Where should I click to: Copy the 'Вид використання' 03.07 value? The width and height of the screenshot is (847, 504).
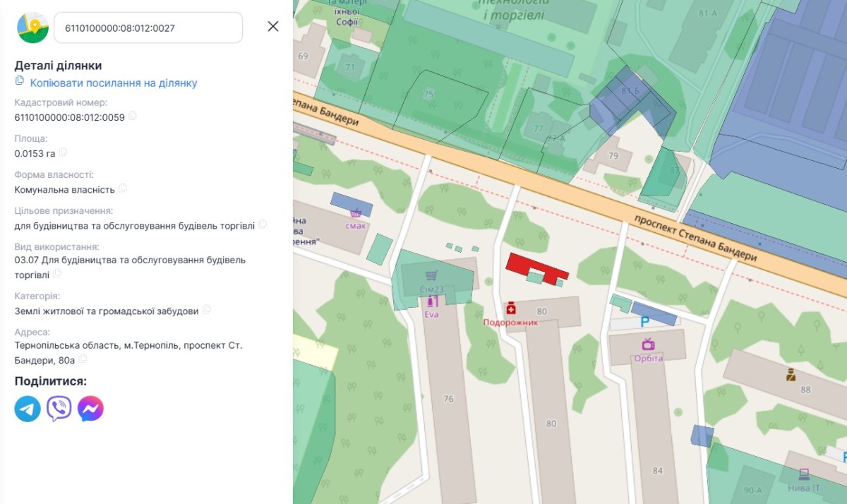tap(58, 274)
